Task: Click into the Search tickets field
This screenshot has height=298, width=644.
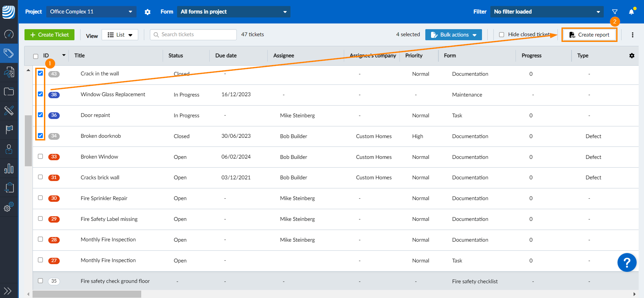Action: click(x=194, y=35)
